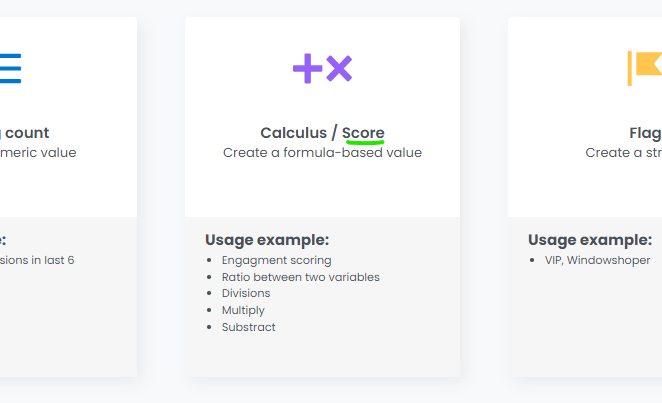Click the 'Multiply' usage example
Screen dimensions: 662x403
point(243,310)
